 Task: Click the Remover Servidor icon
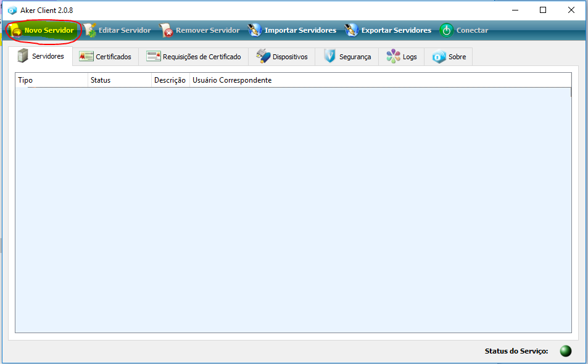pyautogui.click(x=167, y=30)
